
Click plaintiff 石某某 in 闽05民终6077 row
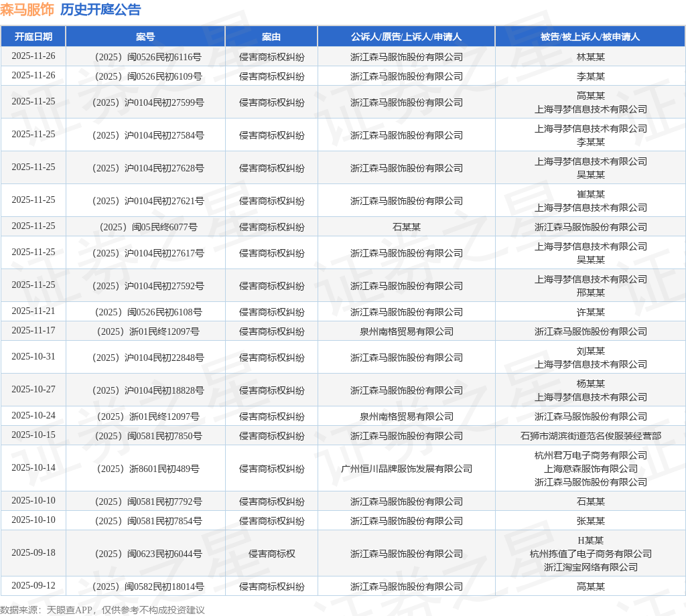coord(407,227)
